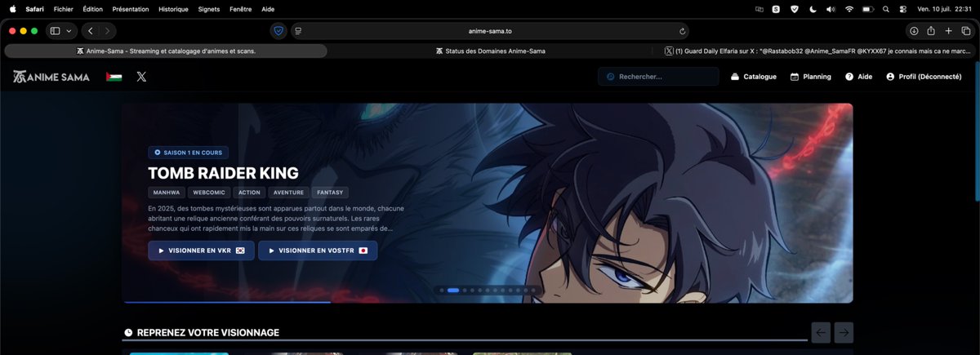Open the Apple menu

click(x=12, y=9)
